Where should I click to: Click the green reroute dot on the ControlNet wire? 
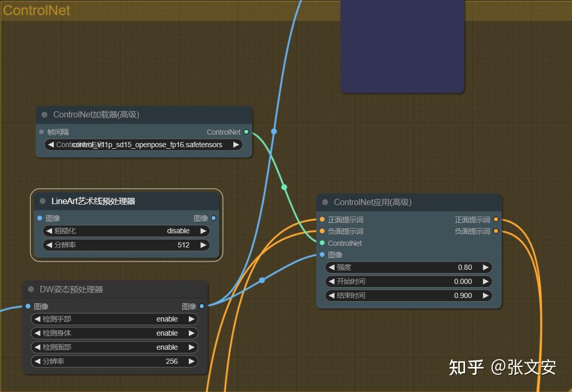284,187
